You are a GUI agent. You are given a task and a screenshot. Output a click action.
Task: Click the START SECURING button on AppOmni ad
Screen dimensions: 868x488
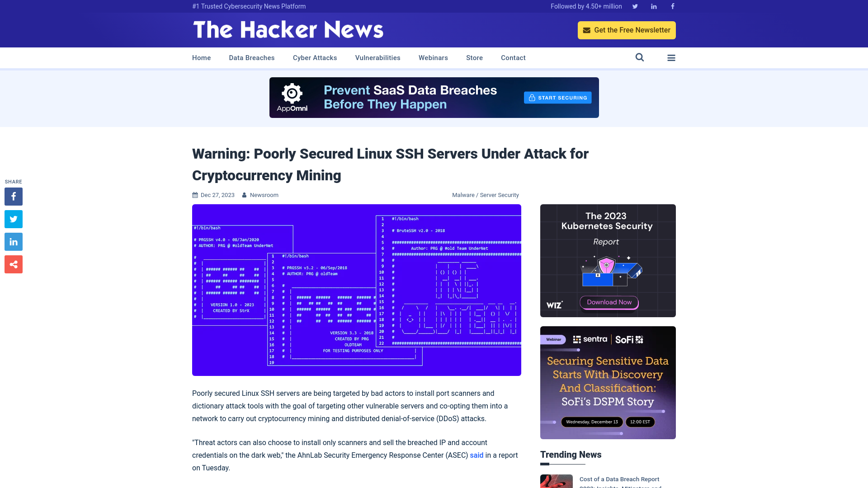click(557, 97)
